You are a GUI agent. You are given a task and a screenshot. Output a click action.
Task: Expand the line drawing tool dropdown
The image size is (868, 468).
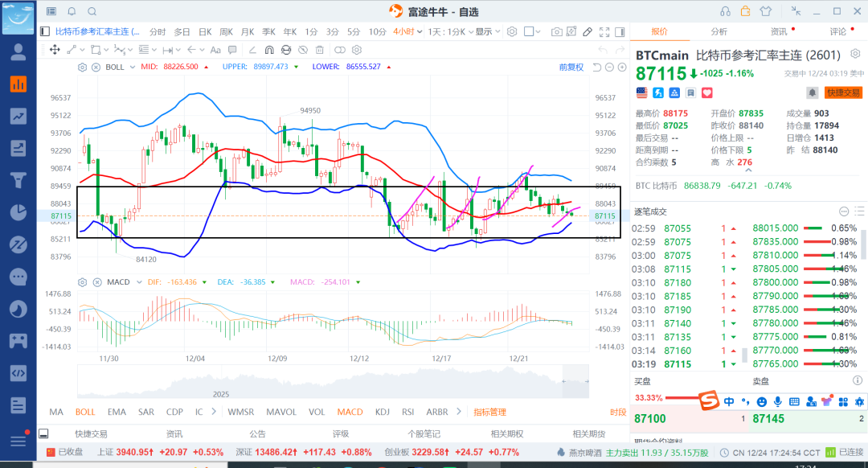(x=83, y=50)
